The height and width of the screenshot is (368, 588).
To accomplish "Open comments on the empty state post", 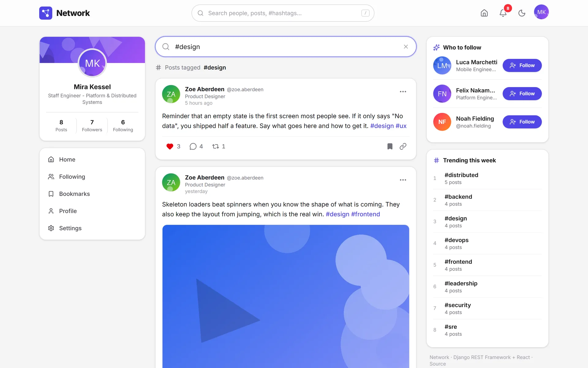I will point(196,146).
